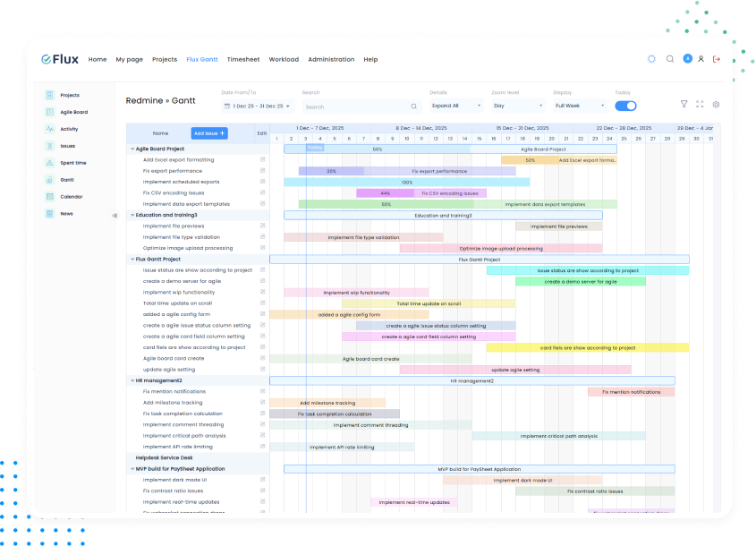Screen dimensions: 756x546
Task: Click the Spent time sidebar icon
Action: point(50,163)
